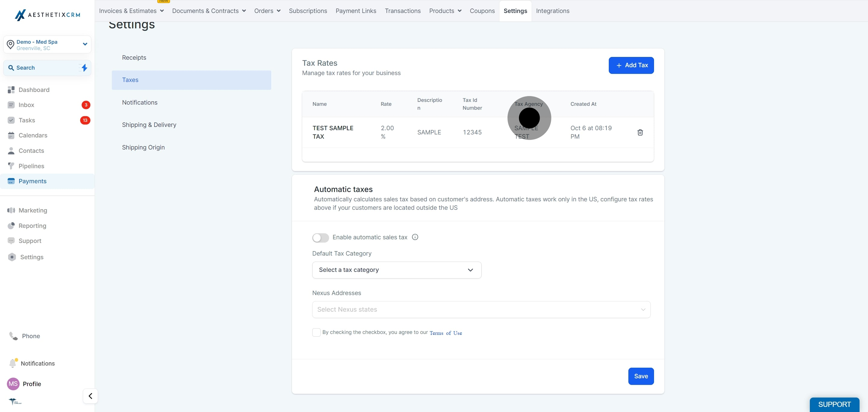
Task: Toggle Enable automatic sales tax
Action: pyautogui.click(x=320, y=238)
